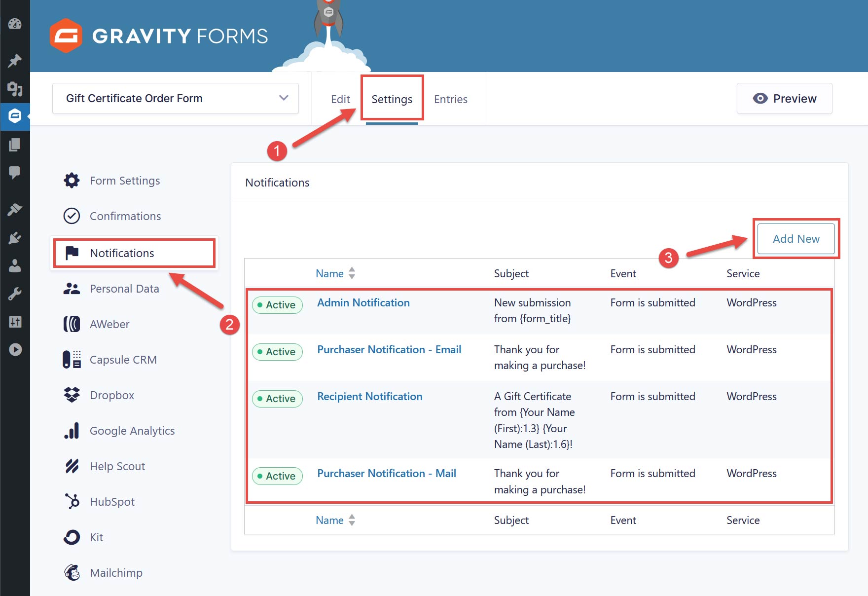Open the Users icon in admin sidebar
The image size is (868, 596).
click(15, 266)
